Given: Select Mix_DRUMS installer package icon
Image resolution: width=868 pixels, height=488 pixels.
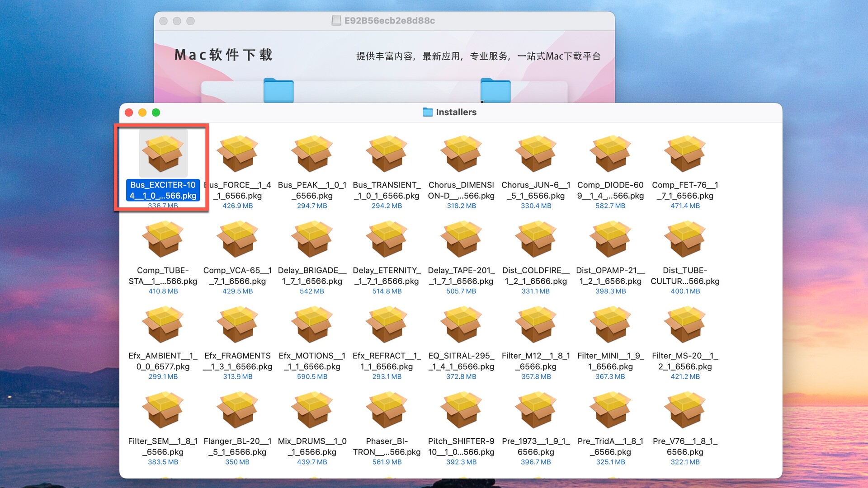Looking at the screenshot, I should tap(312, 410).
